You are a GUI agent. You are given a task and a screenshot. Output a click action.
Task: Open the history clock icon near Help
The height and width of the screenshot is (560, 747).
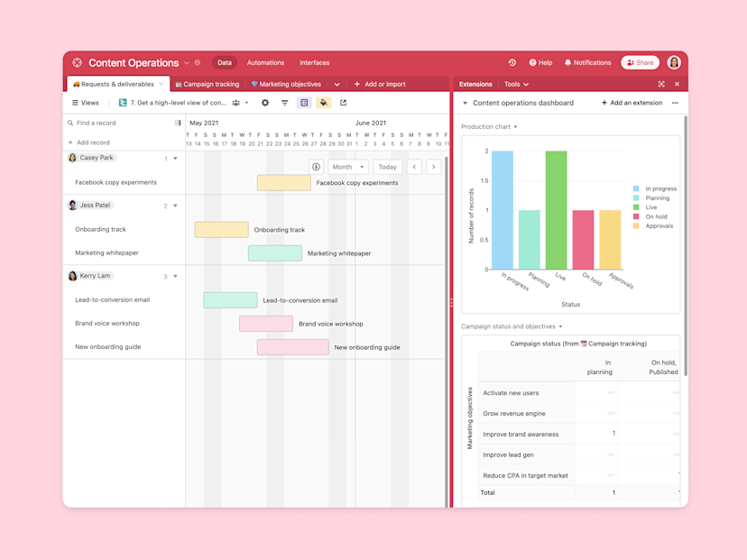click(x=512, y=62)
